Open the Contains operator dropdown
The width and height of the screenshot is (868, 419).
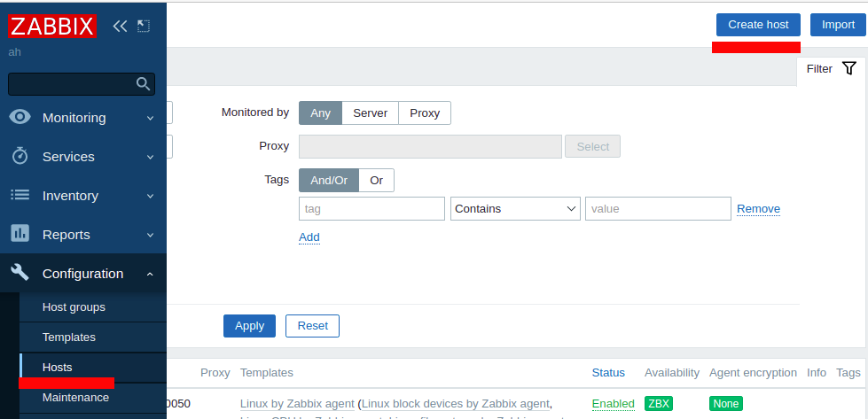pyautogui.click(x=515, y=209)
